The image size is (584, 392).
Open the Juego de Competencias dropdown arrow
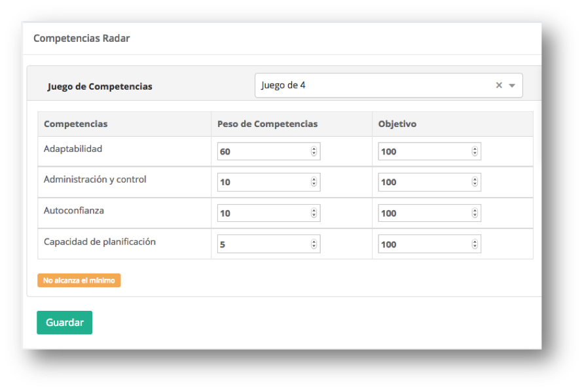(512, 86)
